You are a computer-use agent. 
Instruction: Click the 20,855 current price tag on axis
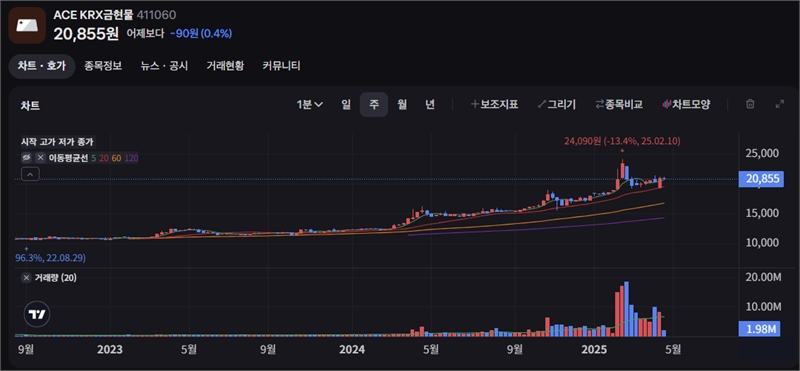[761, 179]
